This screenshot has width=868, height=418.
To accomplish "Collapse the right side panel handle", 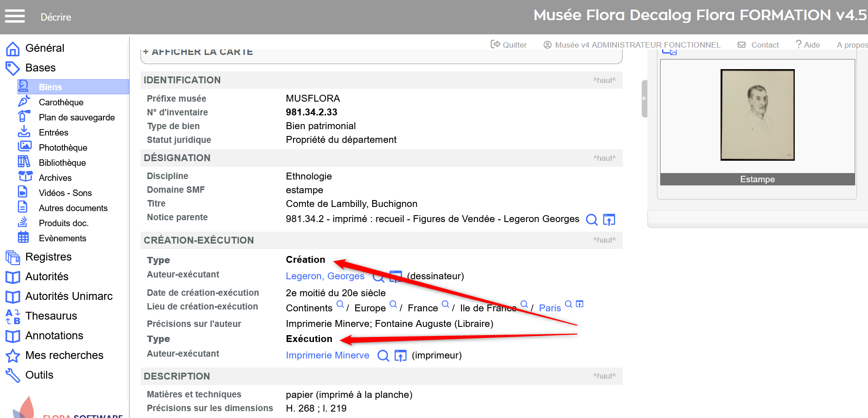I will pos(644,98).
